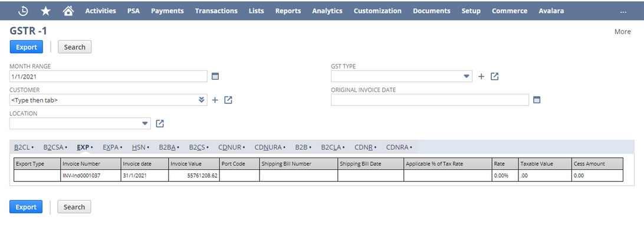The image size is (644, 233).
Task: Click invoice value 55761208.62 cell
Action: [x=194, y=175]
